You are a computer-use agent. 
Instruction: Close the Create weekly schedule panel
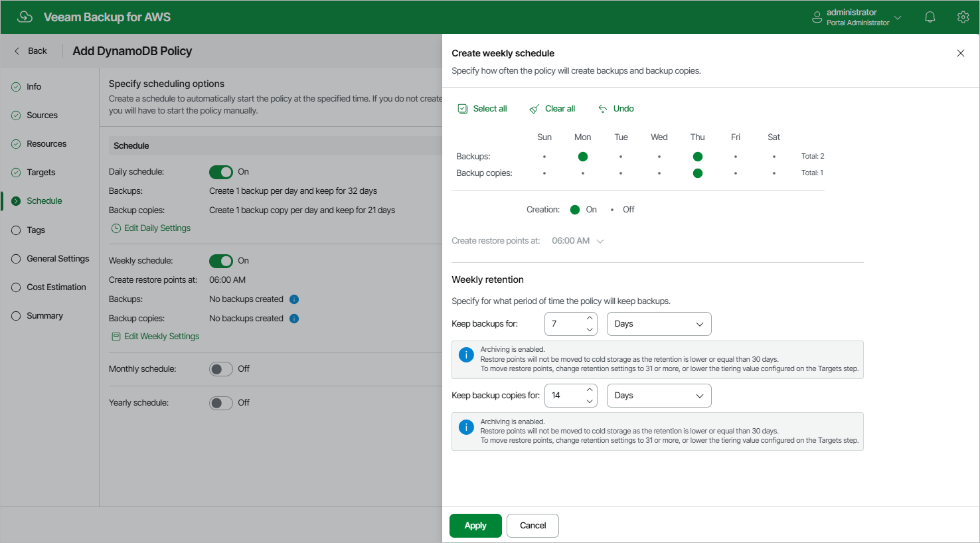(x=960, y=53)
